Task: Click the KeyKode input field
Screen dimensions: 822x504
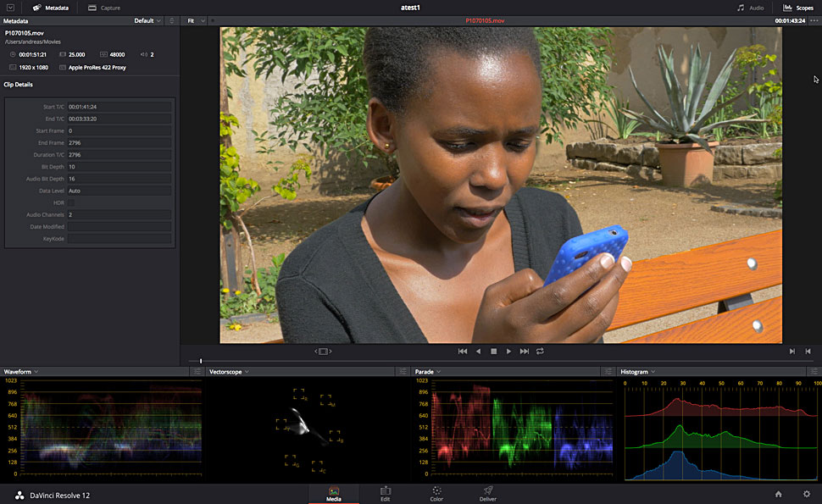Action: point(119,239)
